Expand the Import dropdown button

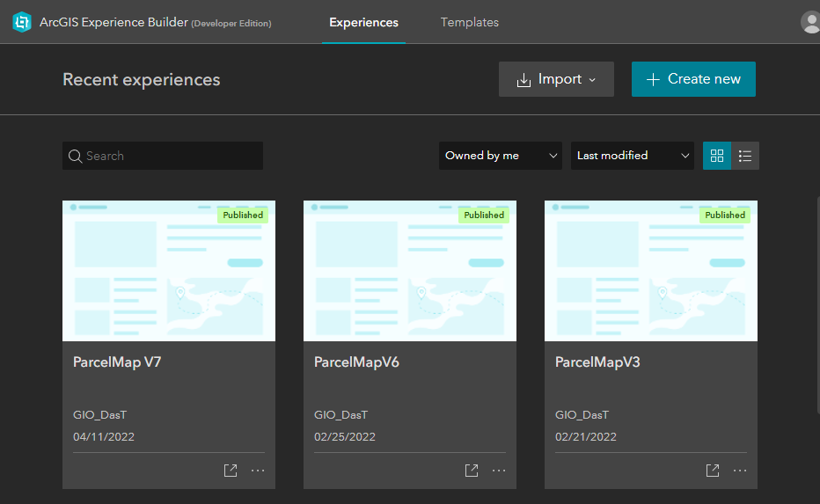pos(556,79)
